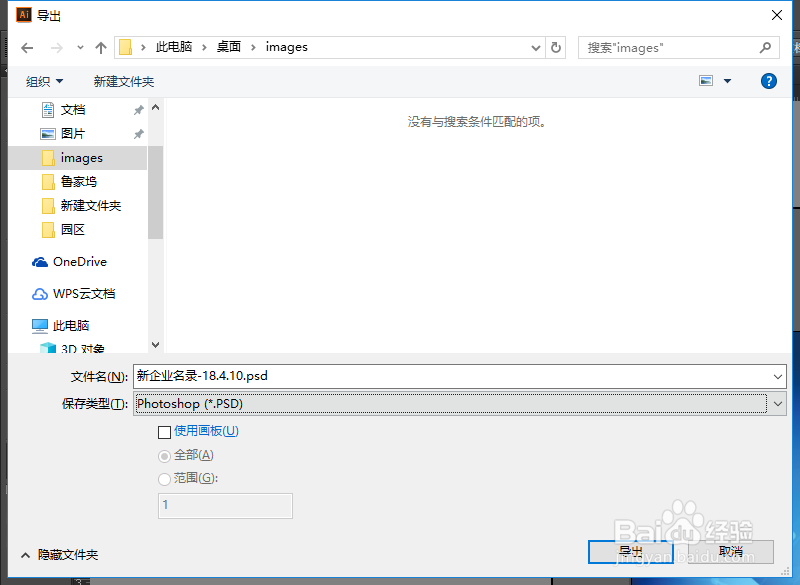Viewport: 800px width, 585px height.
Task: Expand the filename history dropdown
Action: 778,377
